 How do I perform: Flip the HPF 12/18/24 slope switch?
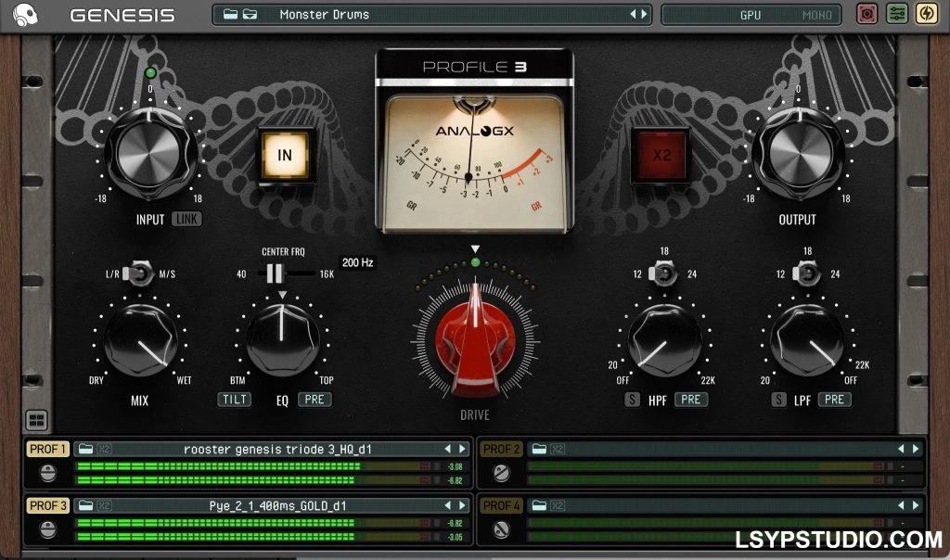(664, 274)
